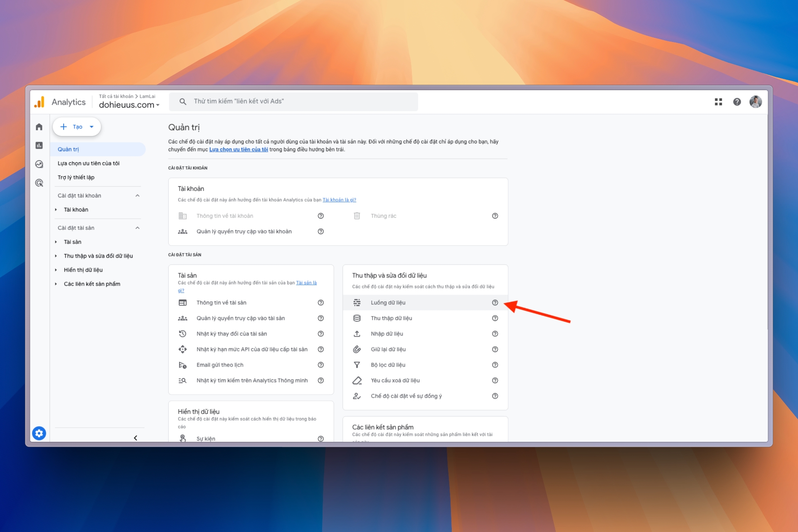Open the Explore icon in sidebar
Viewport: 798px width, 532px height.
(39, 164)
